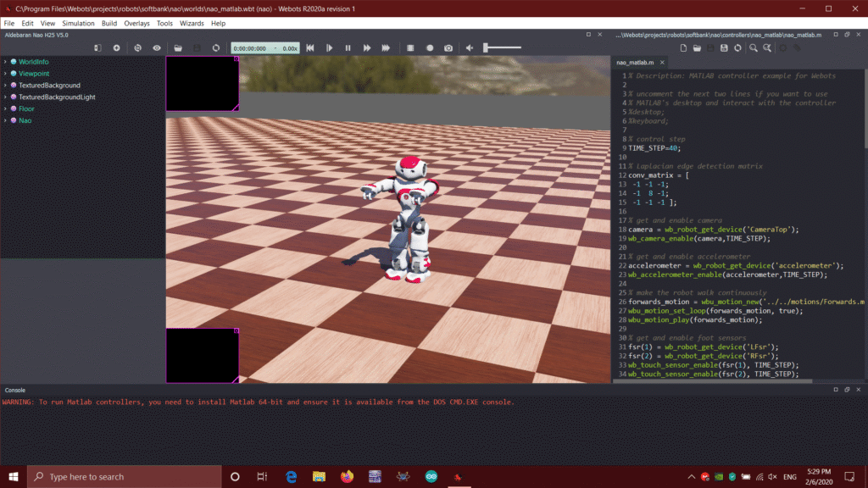Take a screenshot with the camera icon

pyautogui.click(x=448, y=48)
